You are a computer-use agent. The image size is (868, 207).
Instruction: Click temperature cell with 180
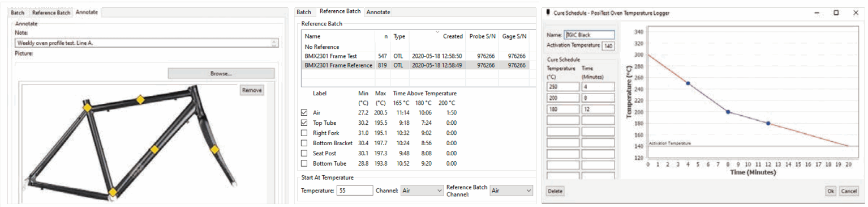coord(563,109)
